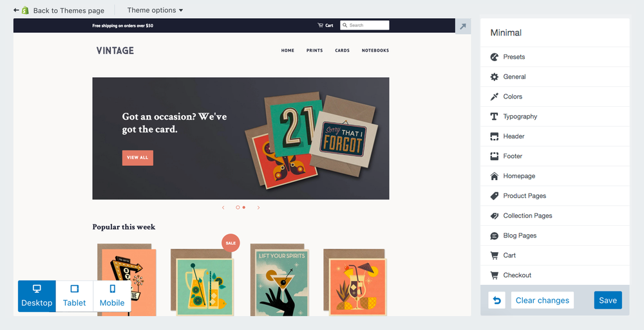Click the Homepage house icon
Image resolution: width=644 pixels, height=330 pixels.
(x=495, y=176)
